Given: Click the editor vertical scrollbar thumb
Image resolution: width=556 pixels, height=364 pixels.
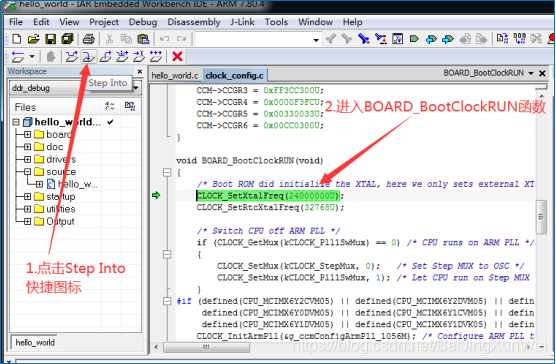Looking at the screenshot, I should pos(541,217).
